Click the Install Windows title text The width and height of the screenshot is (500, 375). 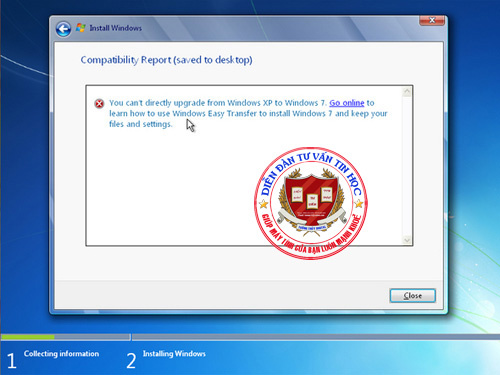[x=115, y=28]
